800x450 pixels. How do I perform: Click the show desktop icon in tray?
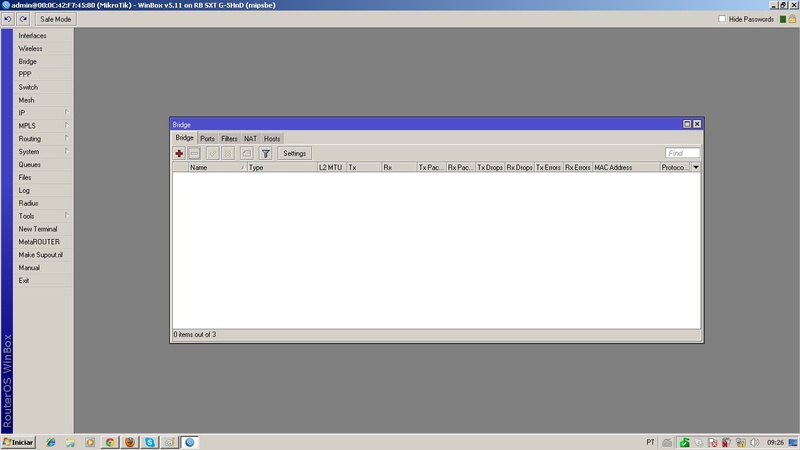[793, 442]
